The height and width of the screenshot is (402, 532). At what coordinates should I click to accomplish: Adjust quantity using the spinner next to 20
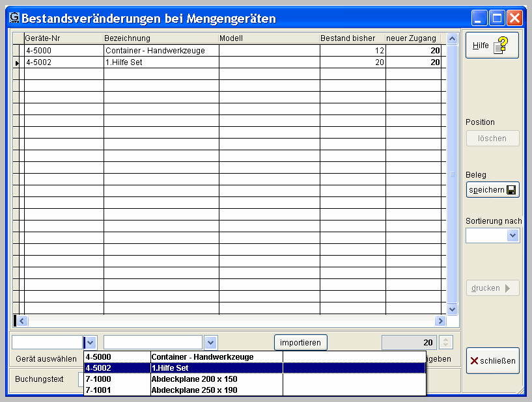click(445, 342)
